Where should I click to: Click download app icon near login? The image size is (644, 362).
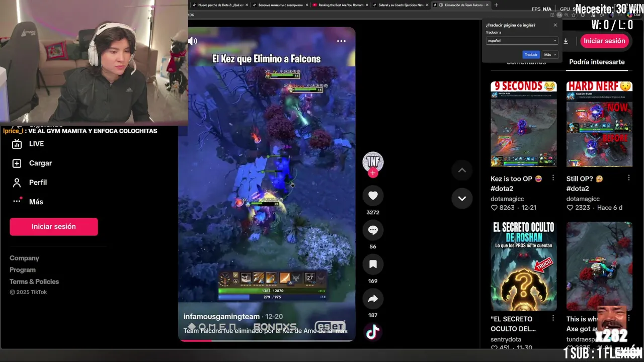[x=566, y=41]
